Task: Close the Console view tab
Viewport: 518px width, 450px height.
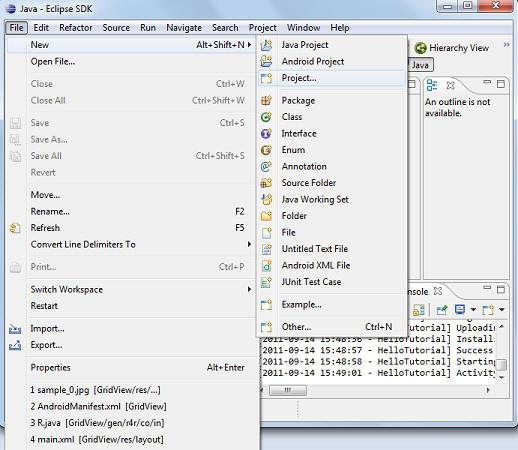Action: click(x=438, y=291)
